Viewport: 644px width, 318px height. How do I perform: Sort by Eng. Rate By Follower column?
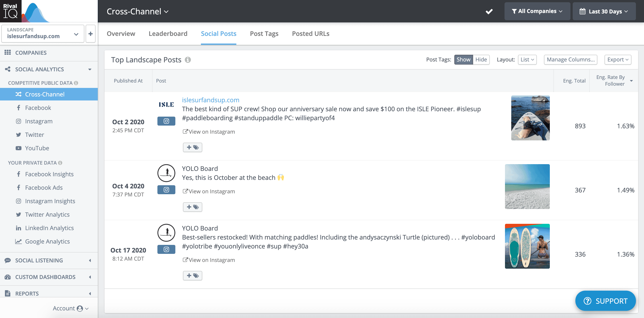coord(614,81)
